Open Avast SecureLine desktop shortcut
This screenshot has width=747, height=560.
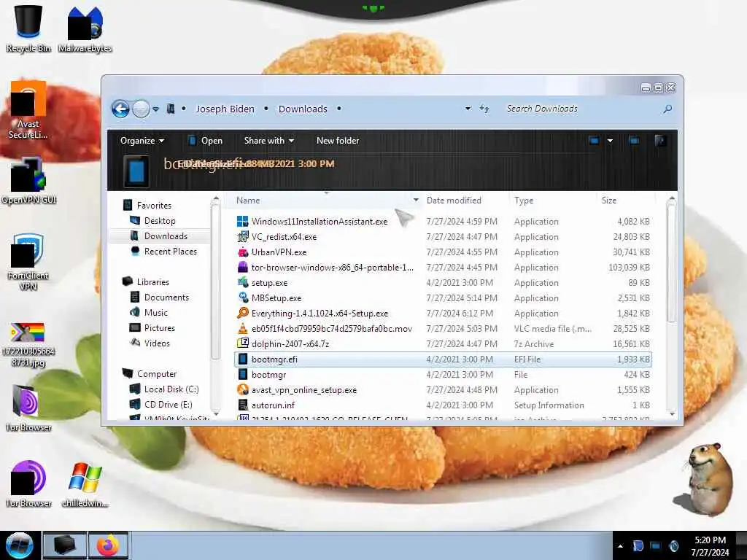pos(28,111)
